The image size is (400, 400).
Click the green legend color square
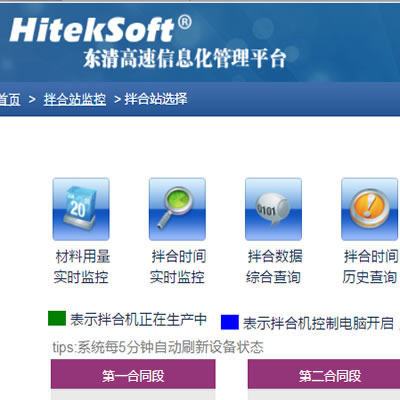click(x=57, y=318)
